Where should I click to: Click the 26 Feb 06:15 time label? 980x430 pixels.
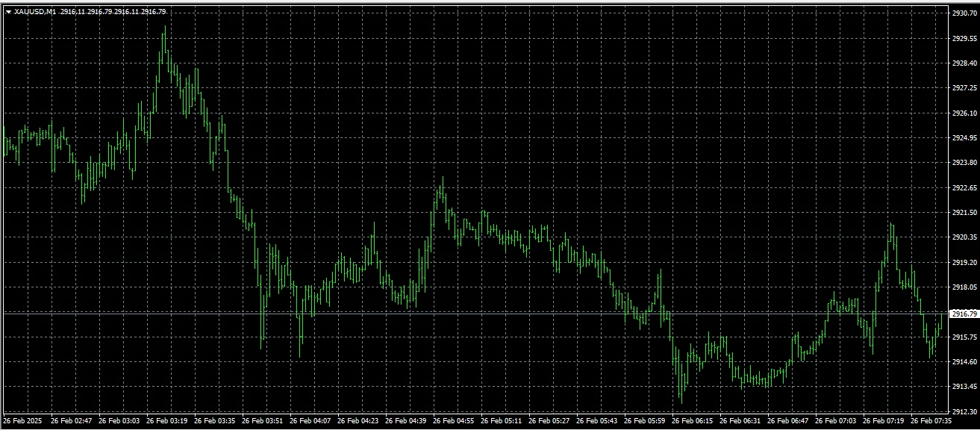692,421
